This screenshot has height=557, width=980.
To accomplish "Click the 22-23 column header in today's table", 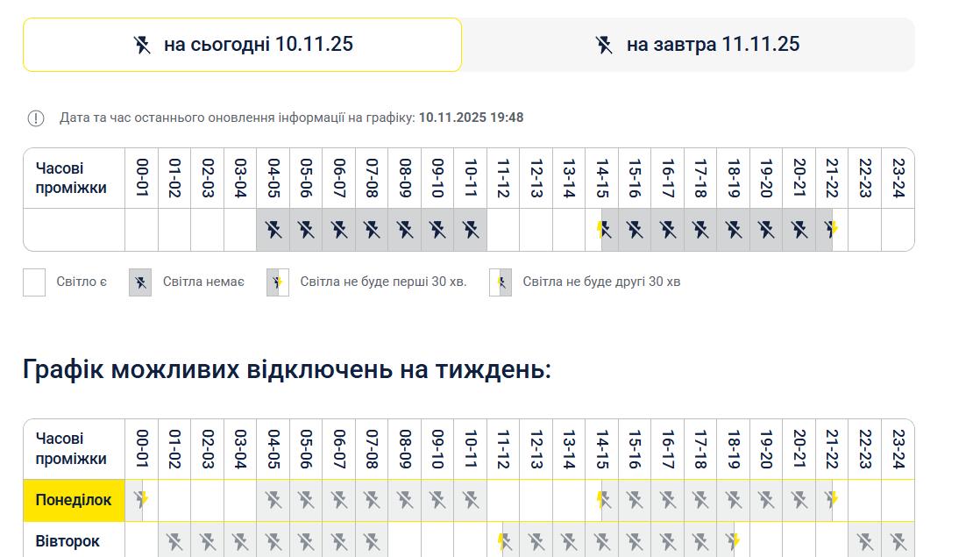I will (x=865, y=178).
